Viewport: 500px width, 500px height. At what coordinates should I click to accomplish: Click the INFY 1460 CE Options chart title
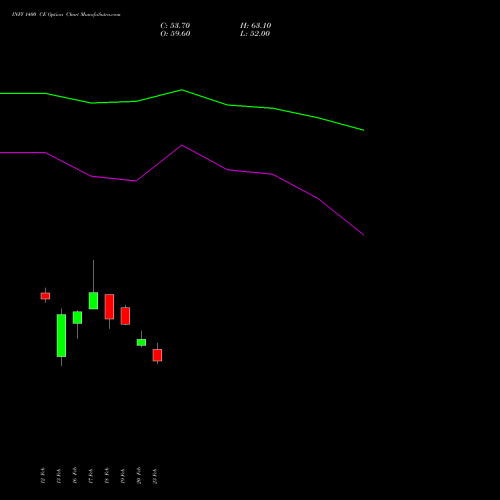pyautogui.click(x=66, y=15)
